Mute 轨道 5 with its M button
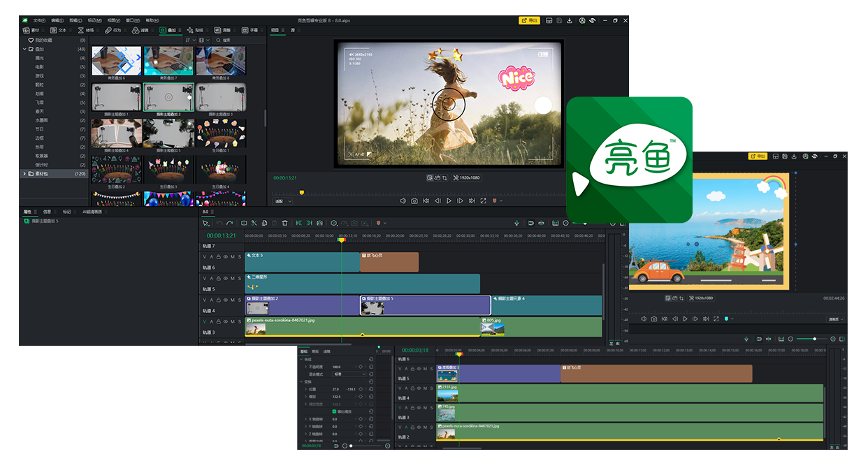868x468 pixels. tap(233, 279)
